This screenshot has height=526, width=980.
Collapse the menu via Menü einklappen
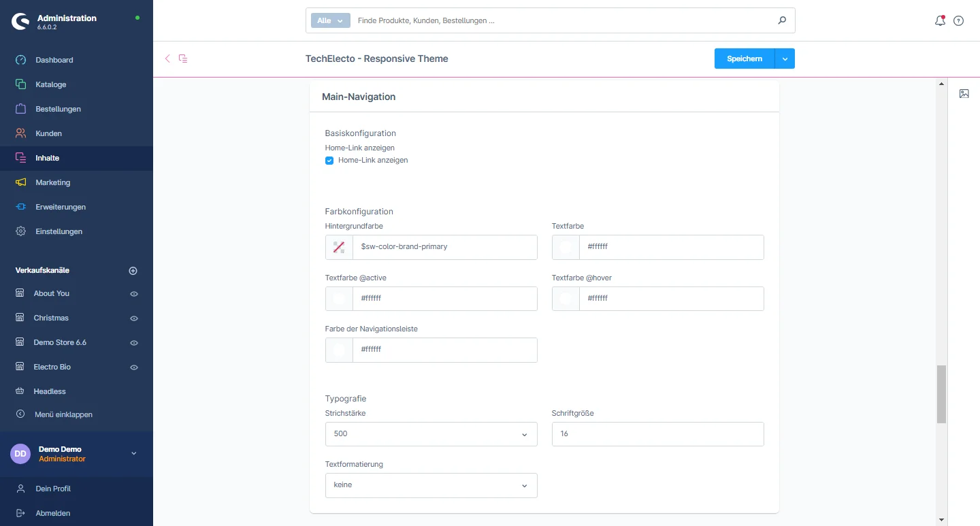click(x=63, y=414)
